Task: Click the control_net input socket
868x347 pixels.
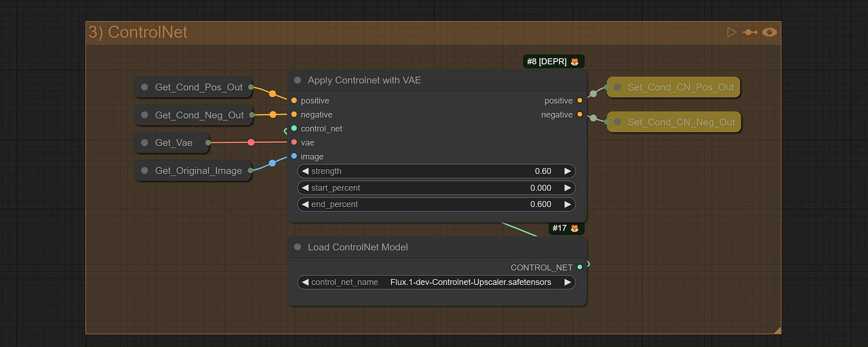Action: point(294,128)
